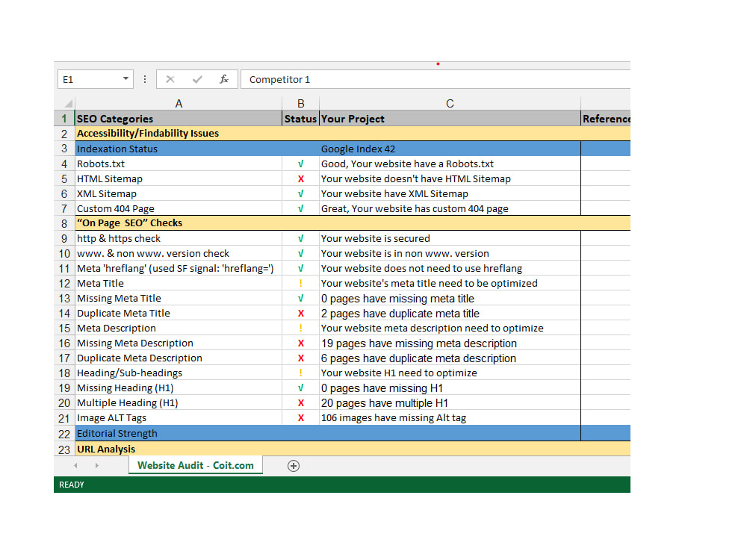Click the Your Project header cell
The width and height of the screenshot is (747, 560).
[x=450, y=119]
